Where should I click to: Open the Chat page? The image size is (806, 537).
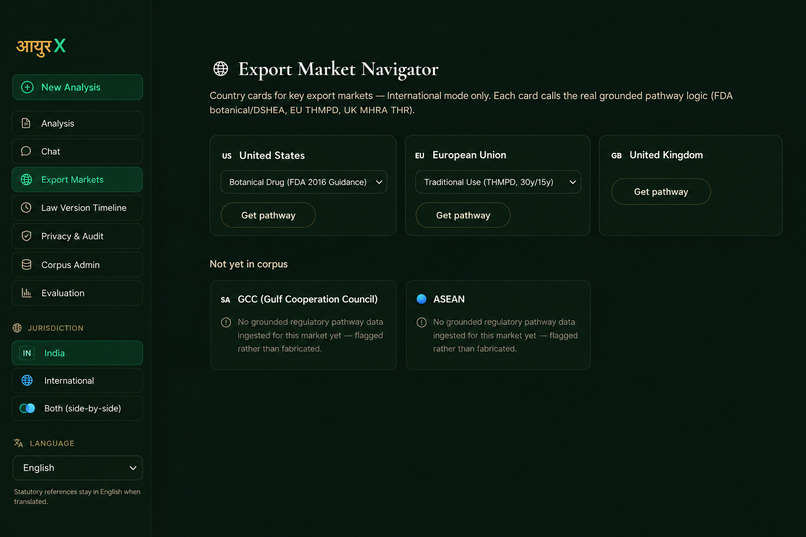pyautogui.click(x=77, y=151)
